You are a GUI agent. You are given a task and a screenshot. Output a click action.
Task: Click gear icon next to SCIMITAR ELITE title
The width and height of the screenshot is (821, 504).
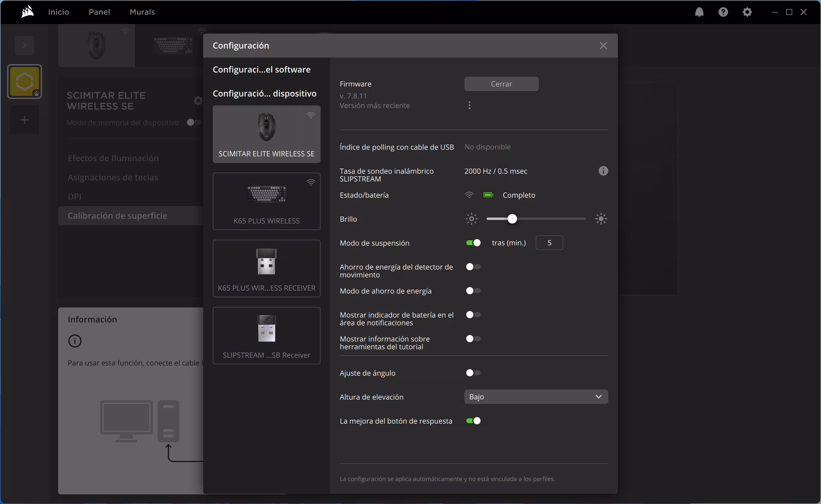[198, 101]
